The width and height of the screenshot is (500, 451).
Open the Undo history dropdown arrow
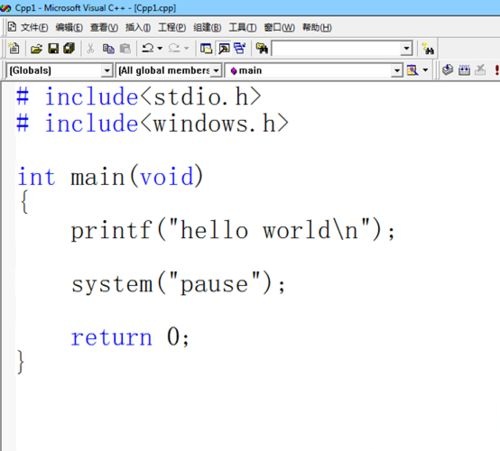(160, 49)
